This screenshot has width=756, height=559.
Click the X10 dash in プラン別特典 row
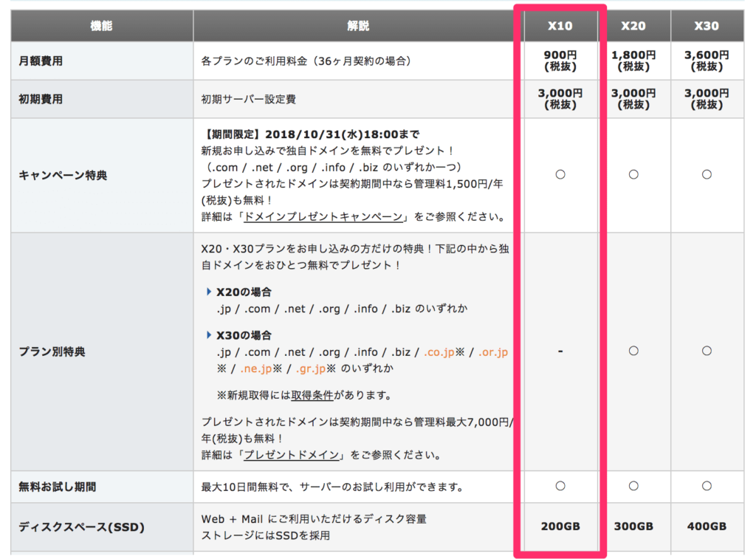(560, 351)
